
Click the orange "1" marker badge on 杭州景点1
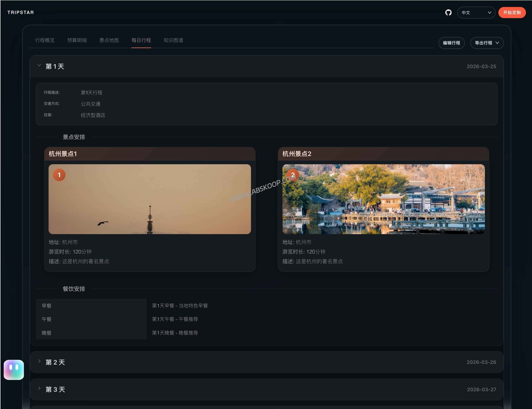tap(59, 175)
